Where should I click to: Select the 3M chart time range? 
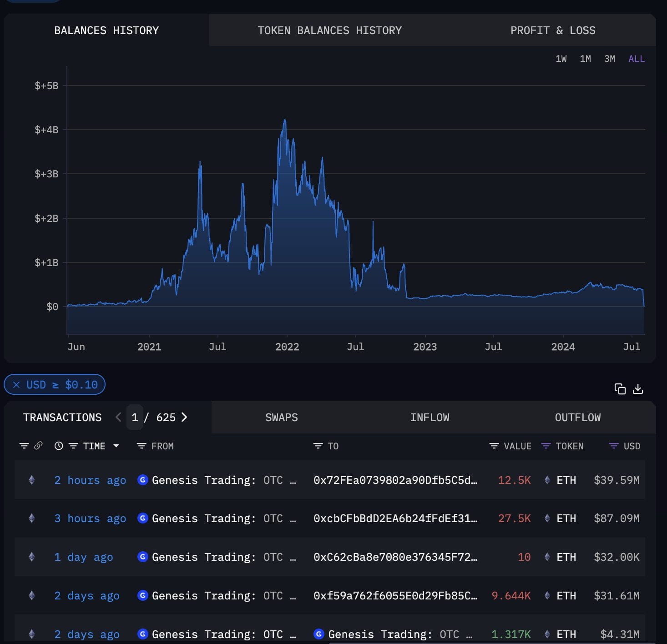tap(610, 59)
